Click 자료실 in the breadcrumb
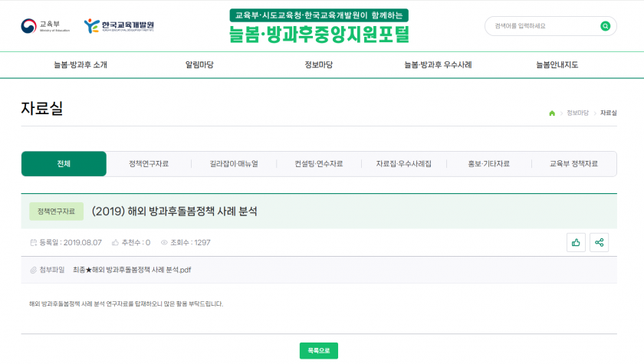Viewport: 644px width, 364px height. (x=608, y=113)
